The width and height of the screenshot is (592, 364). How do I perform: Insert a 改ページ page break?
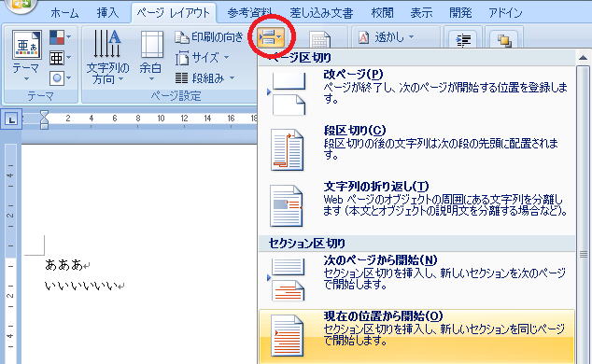click(417, 92)
